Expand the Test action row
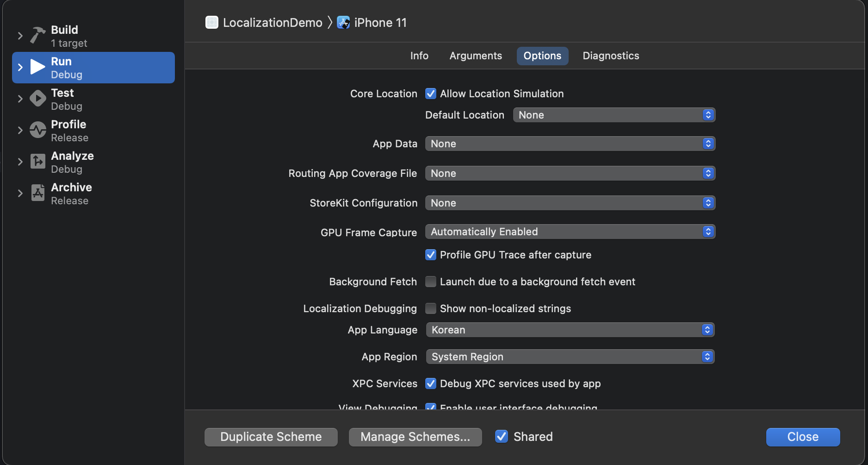This screenshot has height=465, width=868. coord(20,99)
